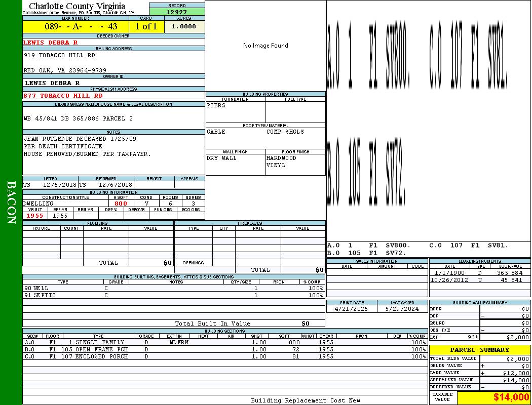This screenshot has height=405, width=532.
Task: Click the legal description WB 45/841 text
Action: [78, 118]
